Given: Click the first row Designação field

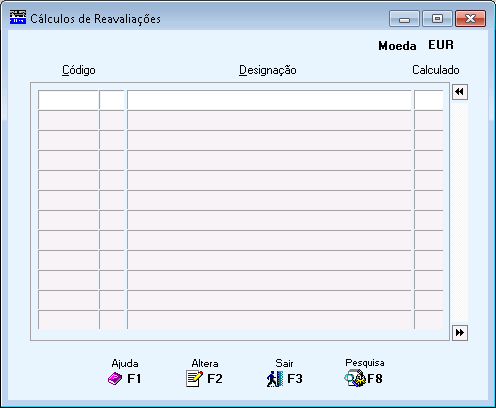Looking at the screenshot, I should tap(269, 100).
